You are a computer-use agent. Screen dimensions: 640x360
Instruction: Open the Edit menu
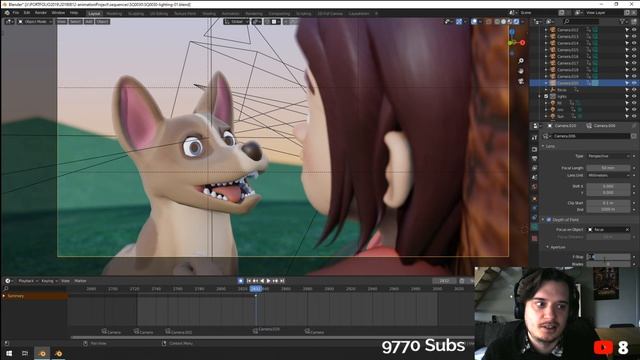click(x=27, y=13)
